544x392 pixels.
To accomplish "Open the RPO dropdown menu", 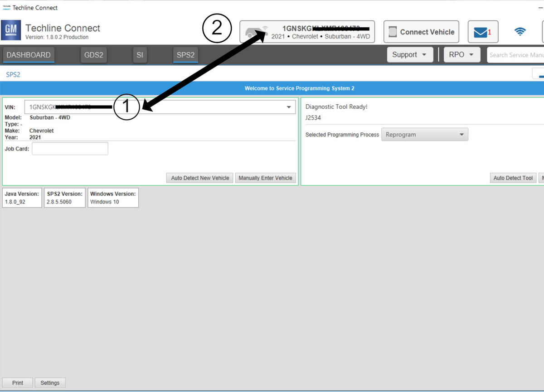I will 461,55.
